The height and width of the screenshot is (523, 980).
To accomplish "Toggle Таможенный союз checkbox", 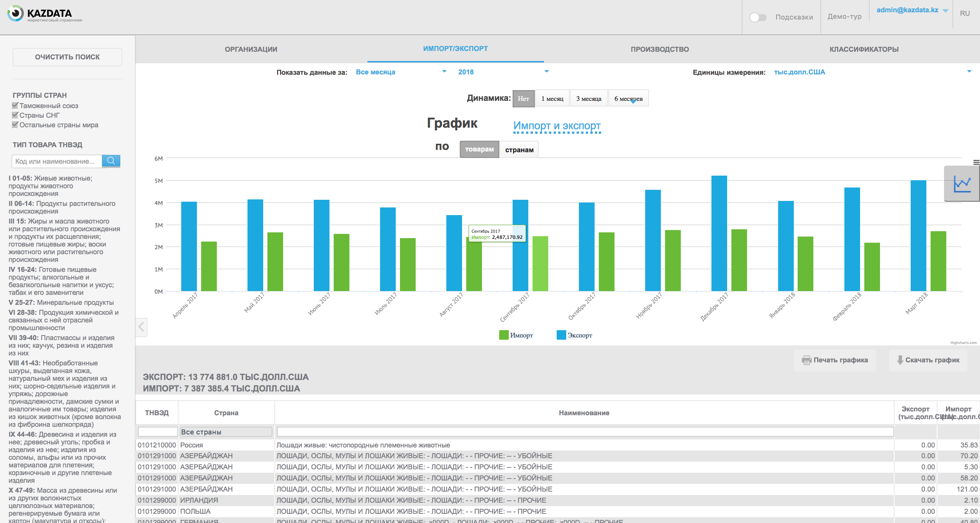I will [x=15, y=105].
